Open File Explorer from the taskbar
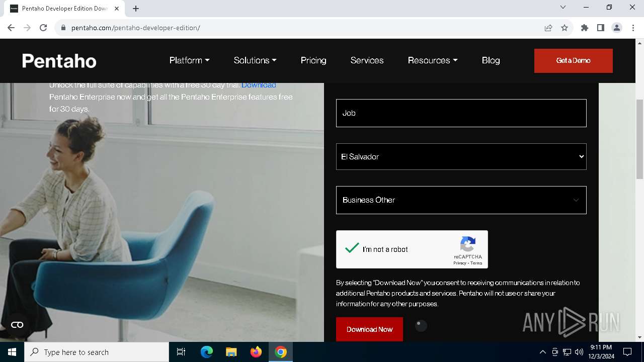 231,352
